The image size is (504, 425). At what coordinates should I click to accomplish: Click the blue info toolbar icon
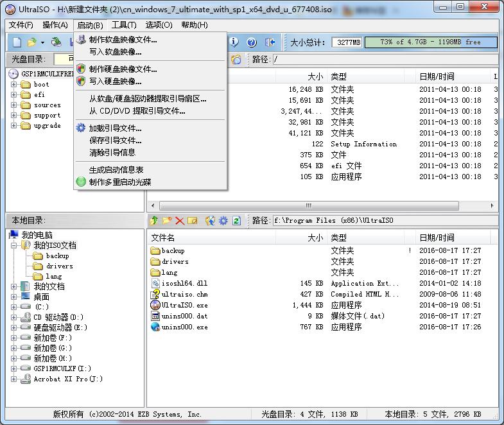(x=234, y=42)
